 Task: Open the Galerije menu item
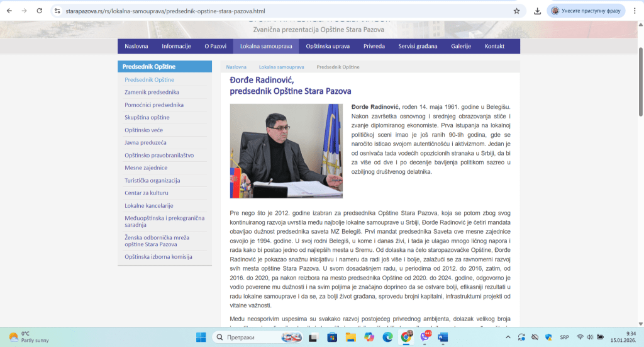tap(461, 46)
